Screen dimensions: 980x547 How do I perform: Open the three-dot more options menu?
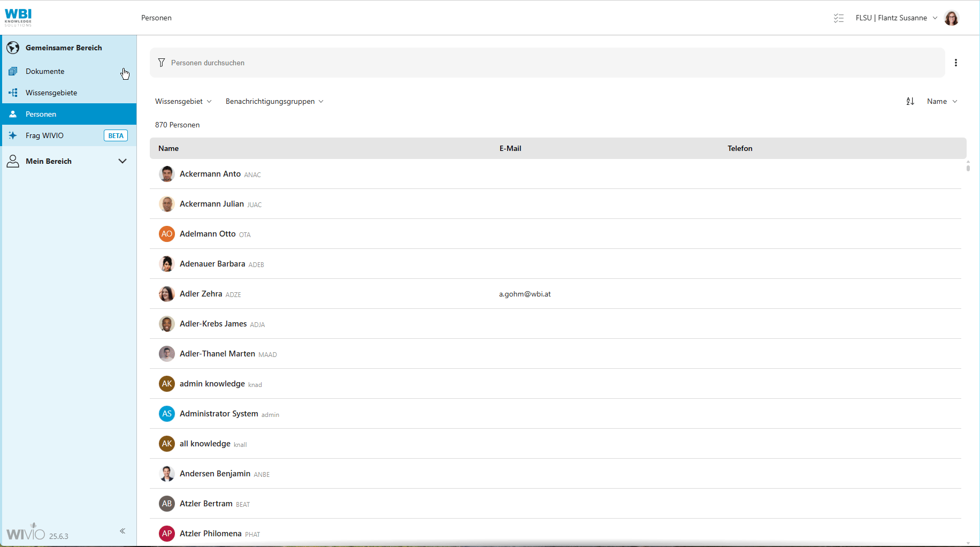coord(955,63)
